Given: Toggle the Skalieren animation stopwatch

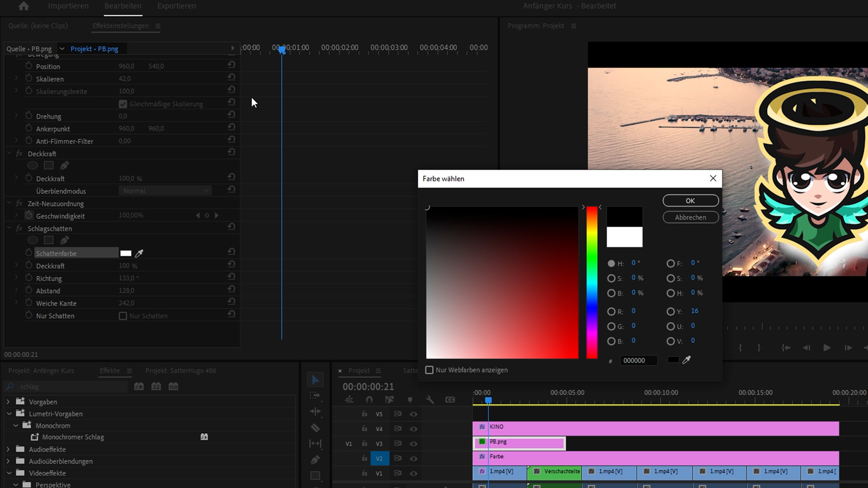Looking at the screenshot, I should [x=29, y=79].
